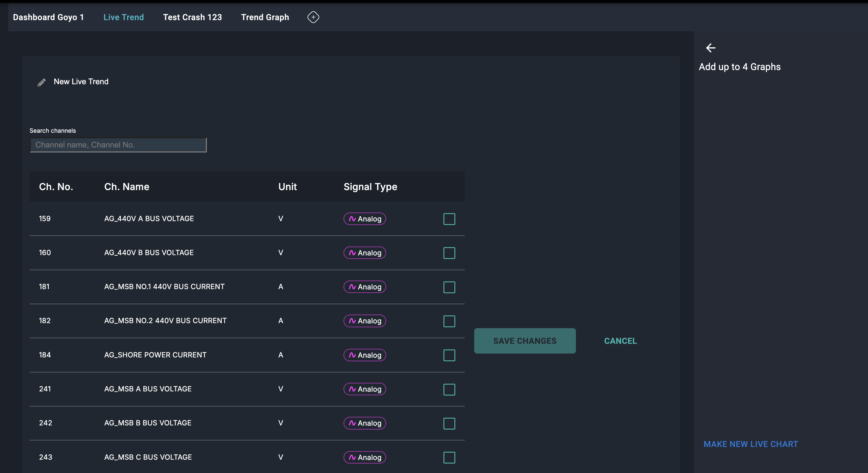Click the Analog badge for channel 160
Image resolution: width=868 pixels, height=473 pixels.
click(x=365, y=253)
